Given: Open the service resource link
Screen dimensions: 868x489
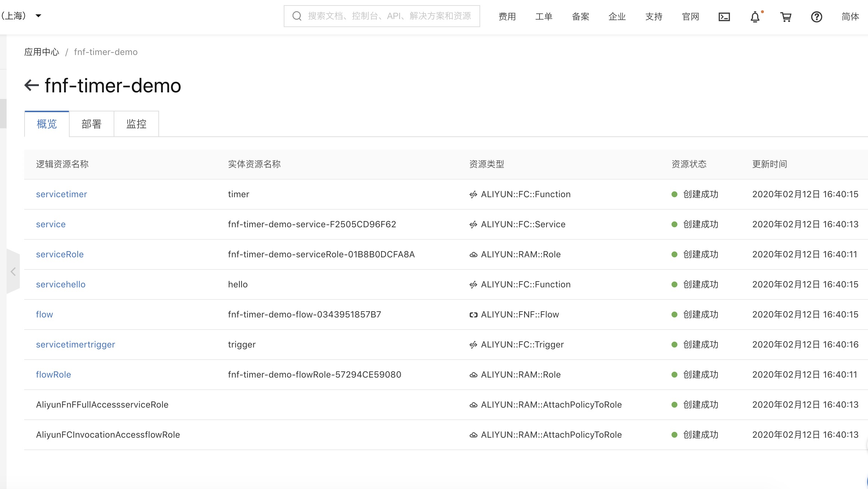Looking at the screenshot, I should coord(51,224).
